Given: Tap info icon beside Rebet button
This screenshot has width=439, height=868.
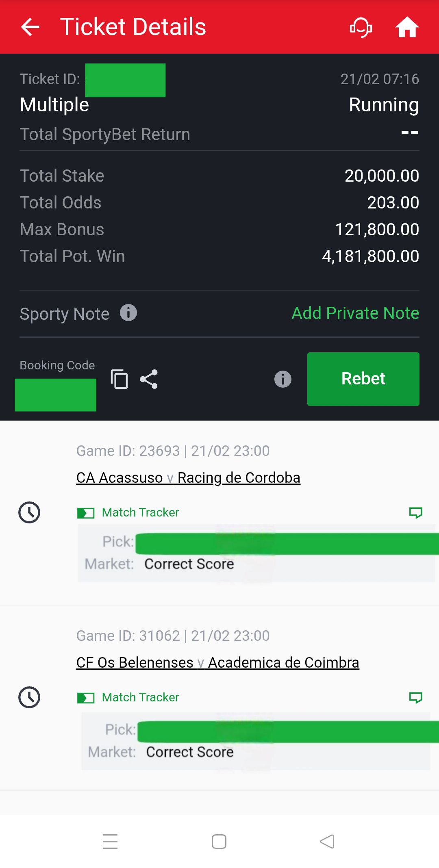Looking at the screenshot, I should (x=283, y=379).
